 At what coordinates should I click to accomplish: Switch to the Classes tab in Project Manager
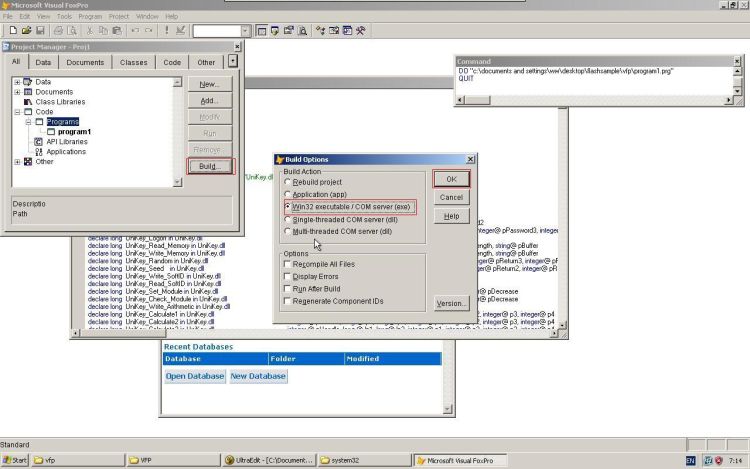click(x=133, y=62)
